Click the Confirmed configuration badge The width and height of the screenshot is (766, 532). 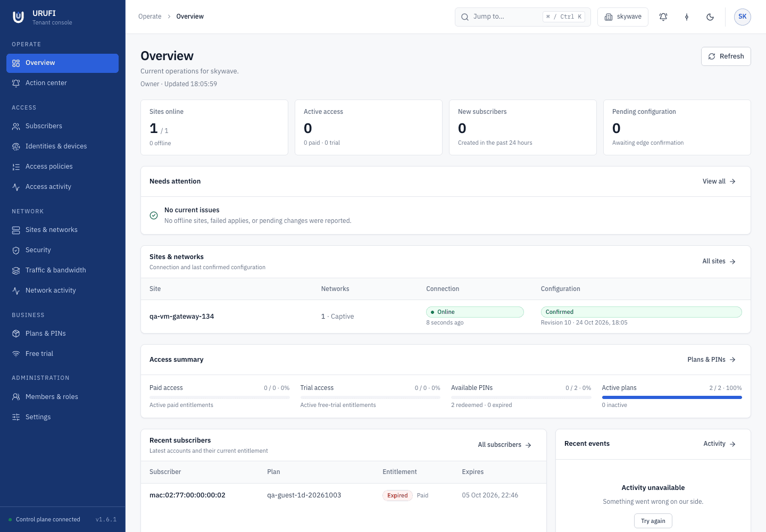click(x=642, y=312)
